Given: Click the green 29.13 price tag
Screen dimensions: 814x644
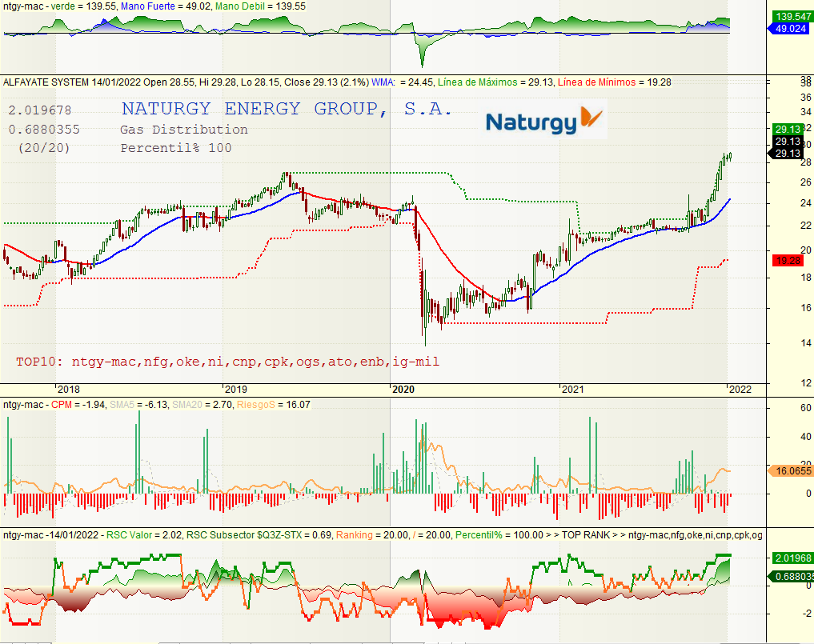Looking at the screenshot, I should [x=788, y=129].
